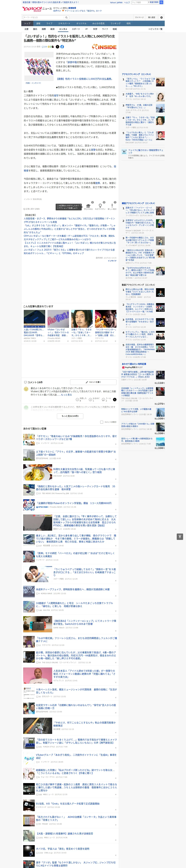Click the 記事に関する報告 report icon link
186x868 pixels.
(32, 209)
